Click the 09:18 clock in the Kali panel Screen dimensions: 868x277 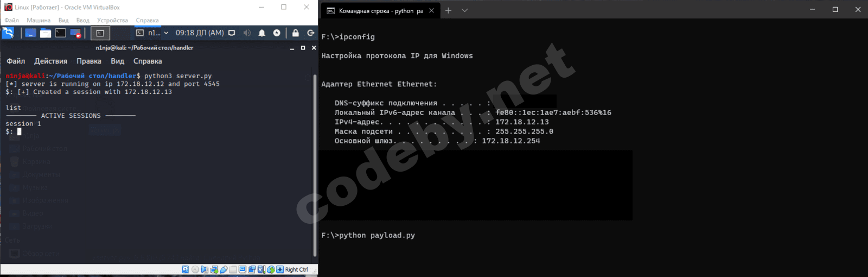(200, 33)
